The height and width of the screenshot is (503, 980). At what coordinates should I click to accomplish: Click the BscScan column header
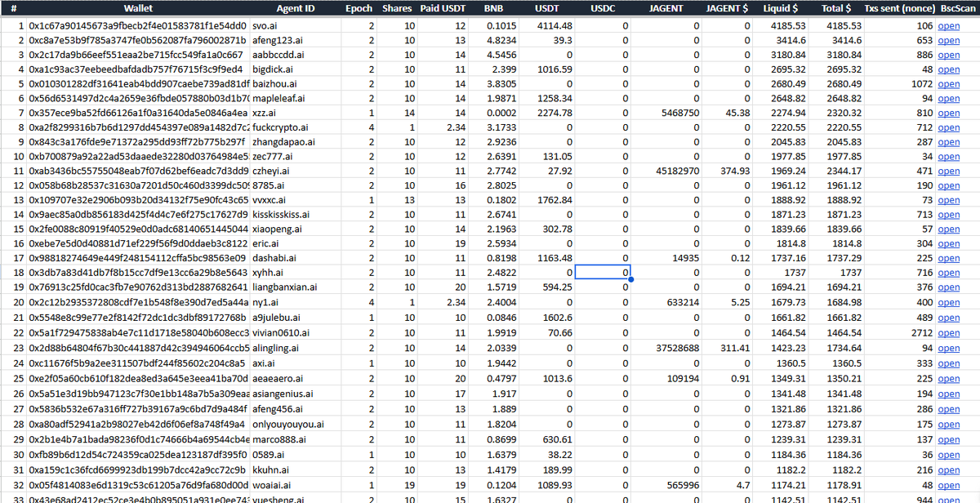[958, 8]
